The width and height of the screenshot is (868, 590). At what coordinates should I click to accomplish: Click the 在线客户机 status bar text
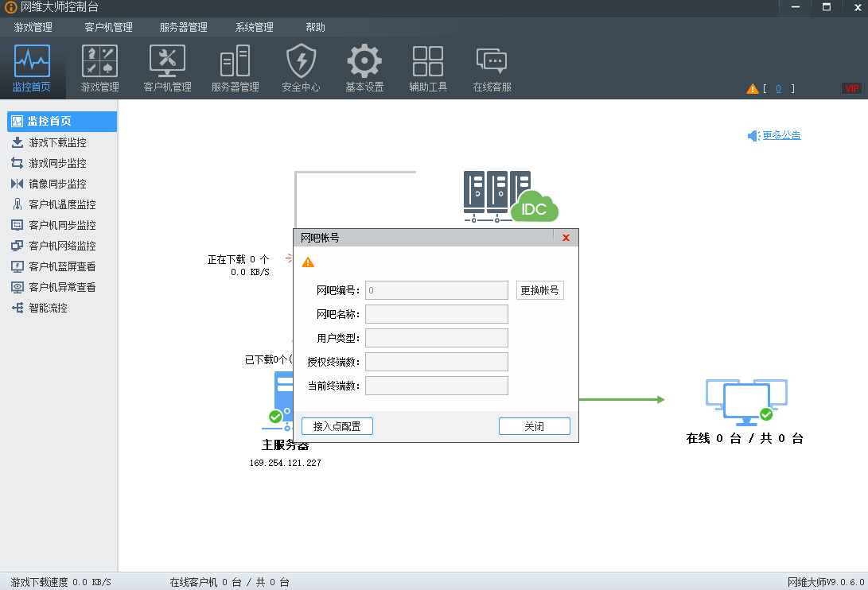(x=229, y=582)
